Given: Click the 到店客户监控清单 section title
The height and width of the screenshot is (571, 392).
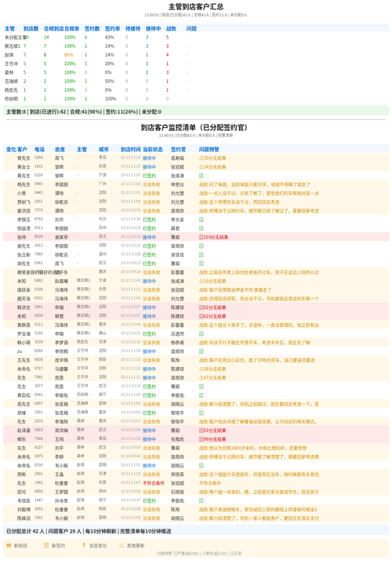Looking at the screenshot, I should (196, 127).
